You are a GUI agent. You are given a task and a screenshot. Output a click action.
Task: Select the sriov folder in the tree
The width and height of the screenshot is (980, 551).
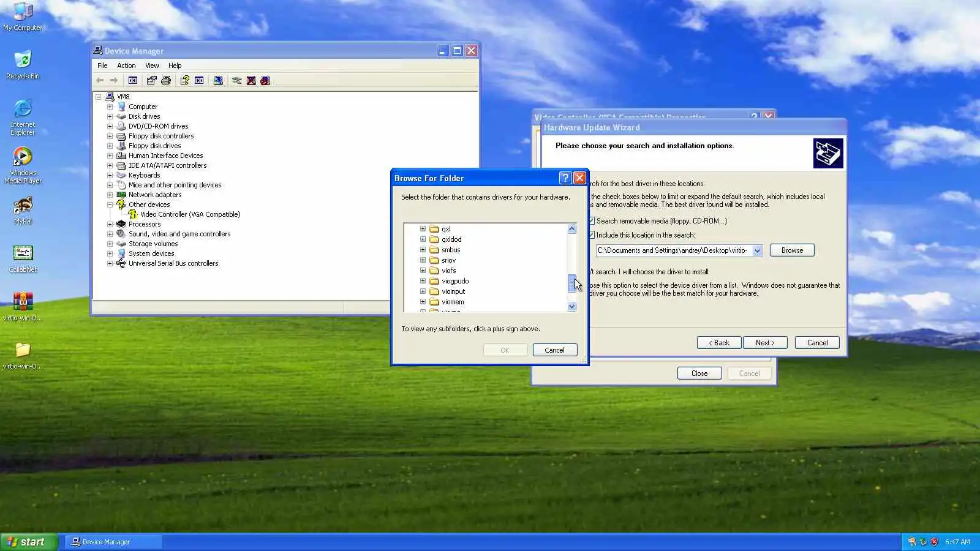click(x=449, y=260)
